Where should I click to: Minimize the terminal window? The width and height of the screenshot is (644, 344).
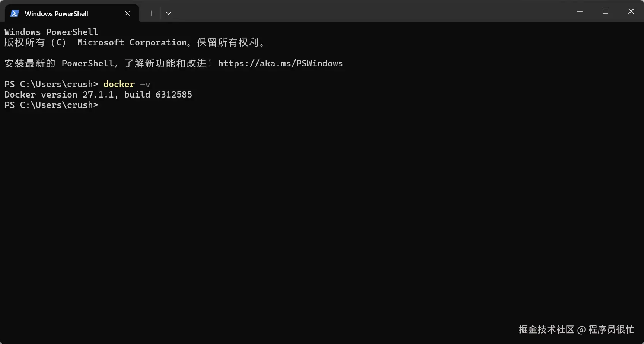tap(580, 12)
